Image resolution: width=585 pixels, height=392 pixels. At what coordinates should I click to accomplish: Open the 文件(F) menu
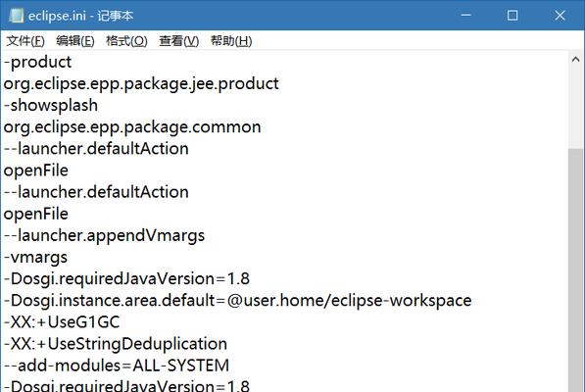point(25,40)
